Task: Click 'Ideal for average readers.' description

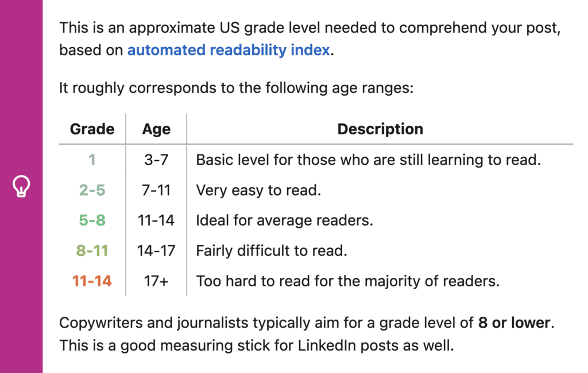Action: 284,220
